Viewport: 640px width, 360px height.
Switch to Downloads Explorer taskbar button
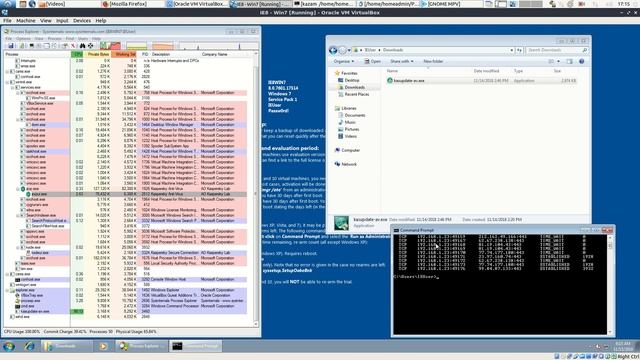67,346
